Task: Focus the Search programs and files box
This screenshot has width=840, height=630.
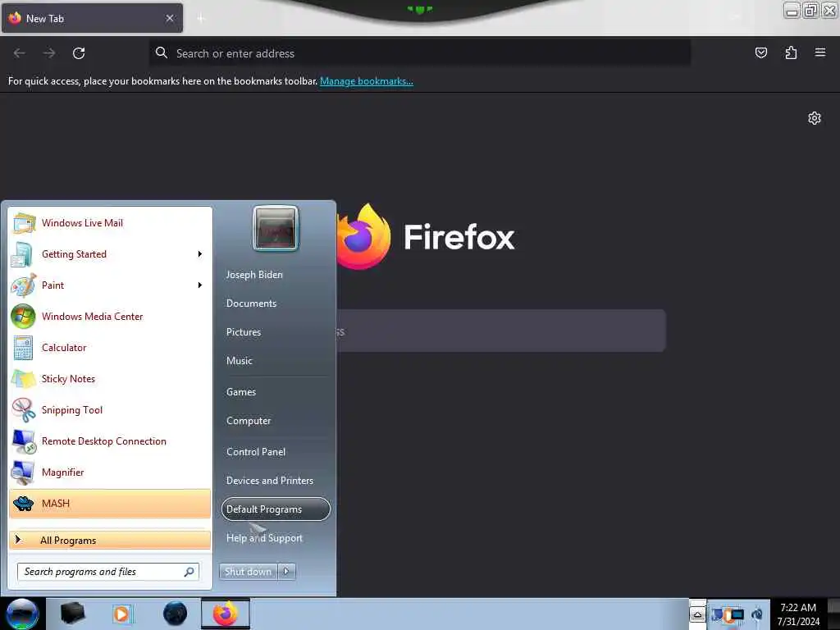Action: point(108,572)
